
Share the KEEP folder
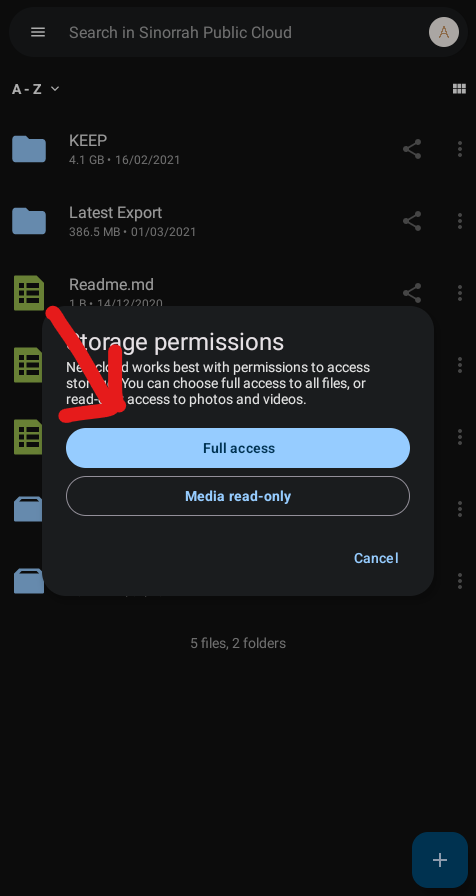412,149
